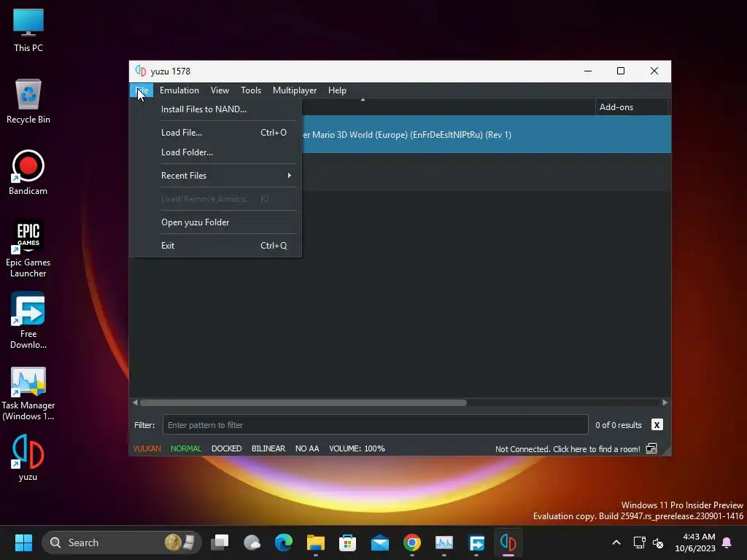Open the Windows Start menu
Image resolution: width=747 pixels, height=560 pixels.
tap(23, 542)
